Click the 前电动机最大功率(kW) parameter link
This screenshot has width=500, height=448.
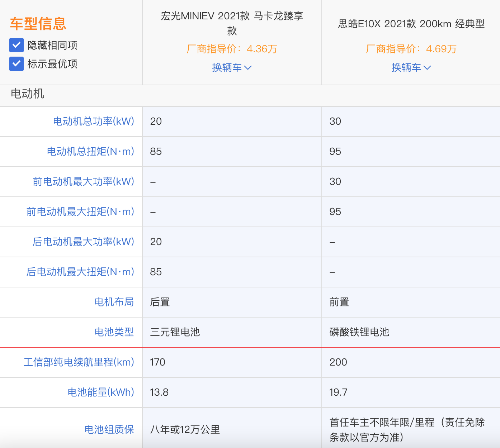84,181
